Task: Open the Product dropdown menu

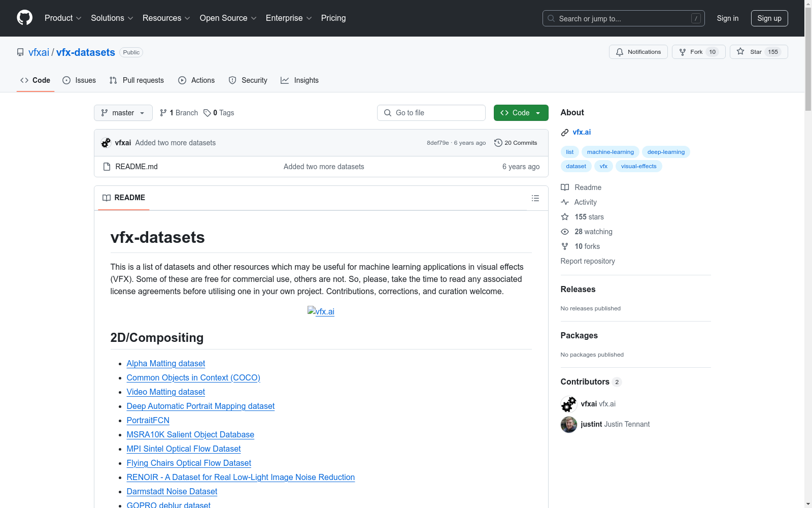Action: pyautogui.click(x=63, y=18)
